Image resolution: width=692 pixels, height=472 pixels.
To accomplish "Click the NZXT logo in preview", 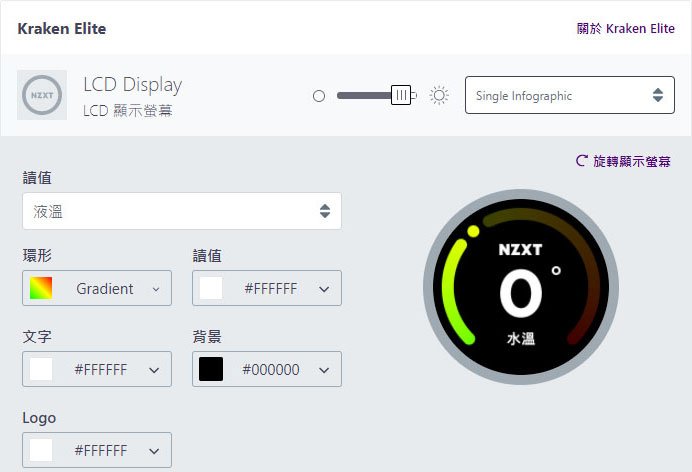I will tap(520, 250).
